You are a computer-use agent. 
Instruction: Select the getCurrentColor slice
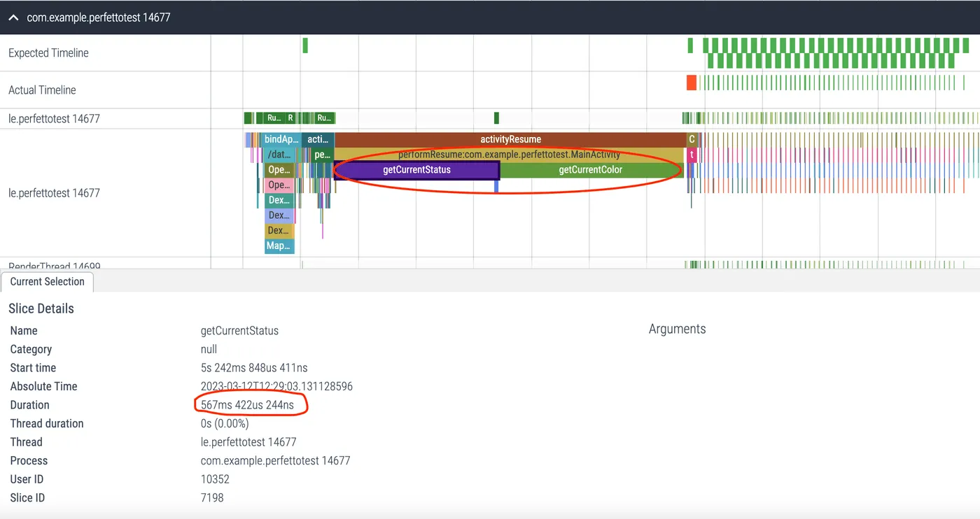click(590, 170)
